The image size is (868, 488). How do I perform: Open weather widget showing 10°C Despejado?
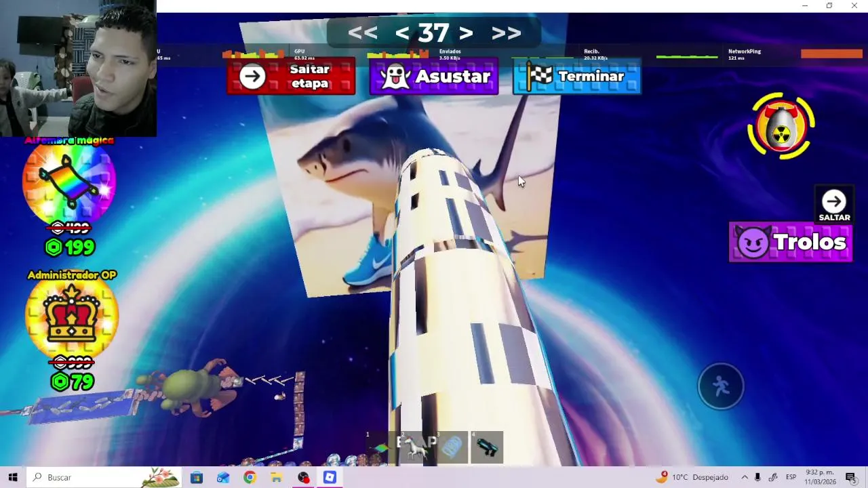point(692,477)
